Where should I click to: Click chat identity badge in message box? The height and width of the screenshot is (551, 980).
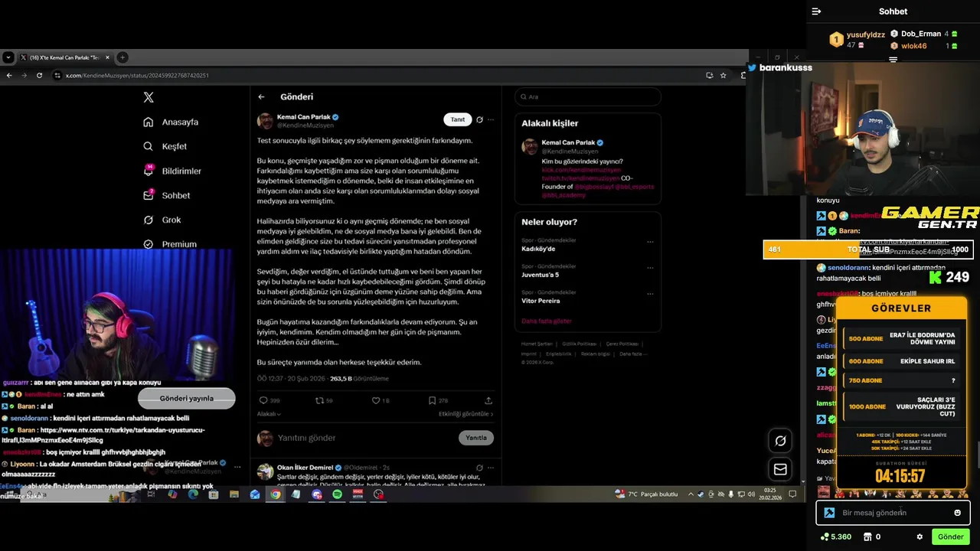(x=829, y=513)
